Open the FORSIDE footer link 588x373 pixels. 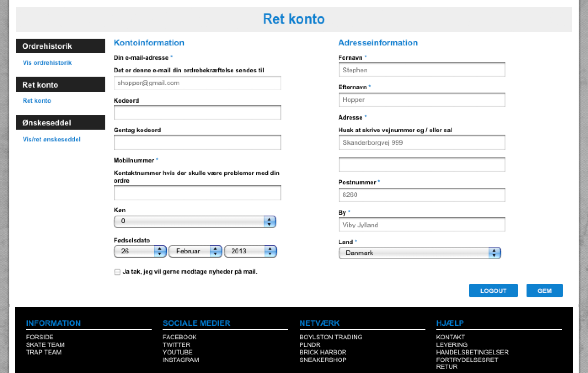(40, 337)
